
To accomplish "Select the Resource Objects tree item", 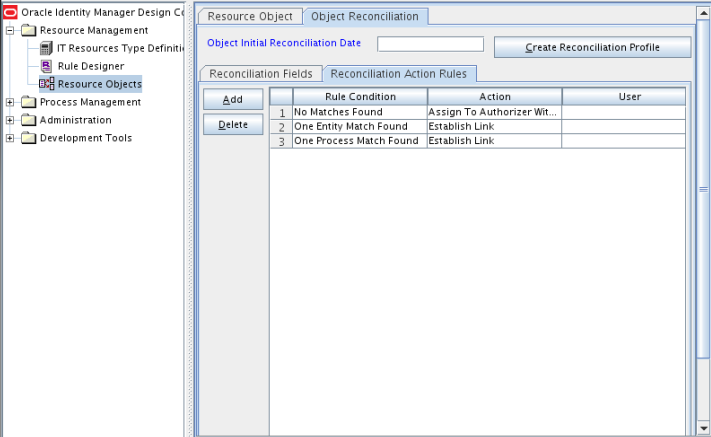I will point(100,84).
